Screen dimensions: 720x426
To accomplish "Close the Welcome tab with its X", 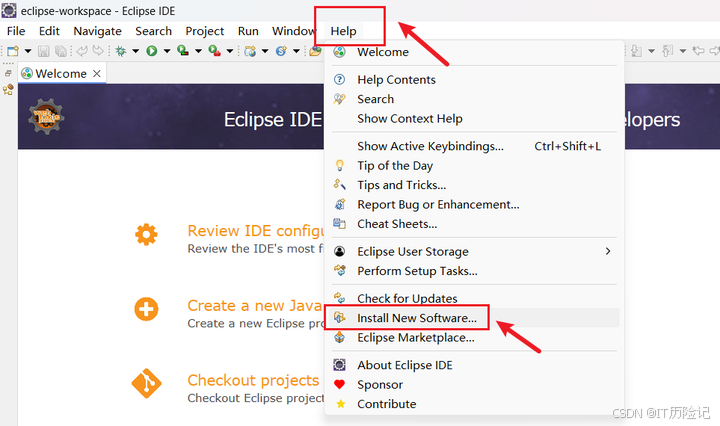I will [96, 73].
